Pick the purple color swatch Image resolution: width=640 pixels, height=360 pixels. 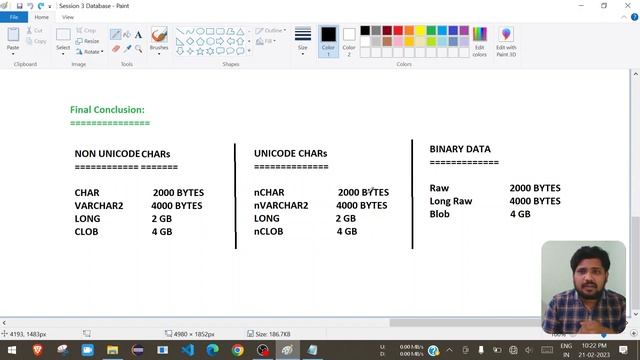tap(464, 30)
